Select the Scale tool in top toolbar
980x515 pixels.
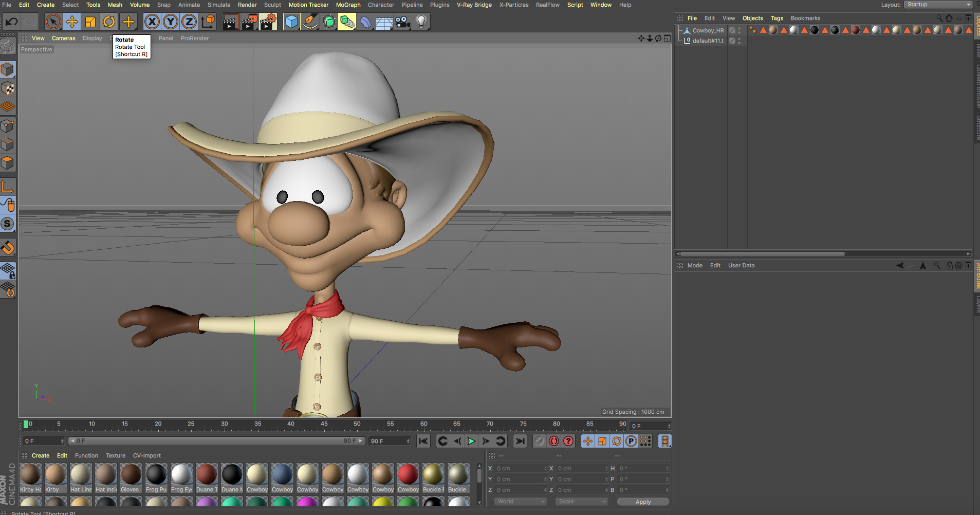[90, 22]
